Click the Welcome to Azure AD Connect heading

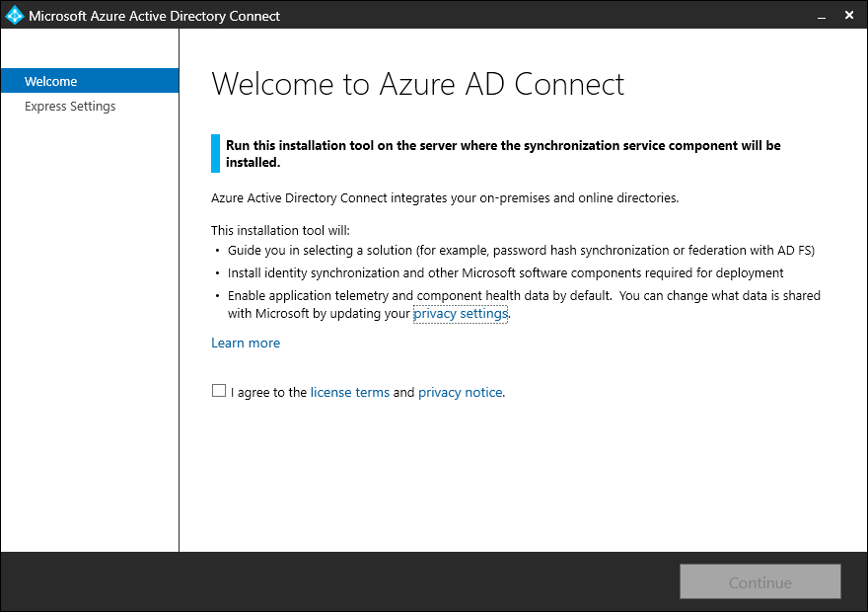[417, 84]
